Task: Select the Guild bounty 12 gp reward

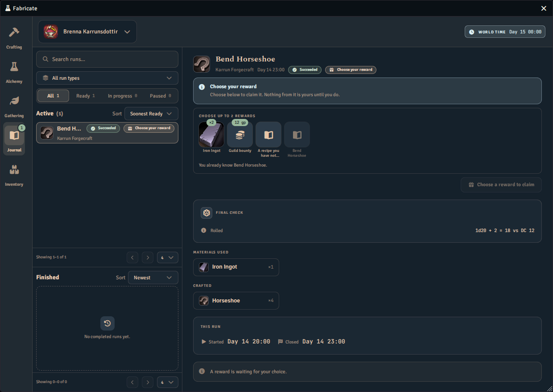Action: pos(240,135)
